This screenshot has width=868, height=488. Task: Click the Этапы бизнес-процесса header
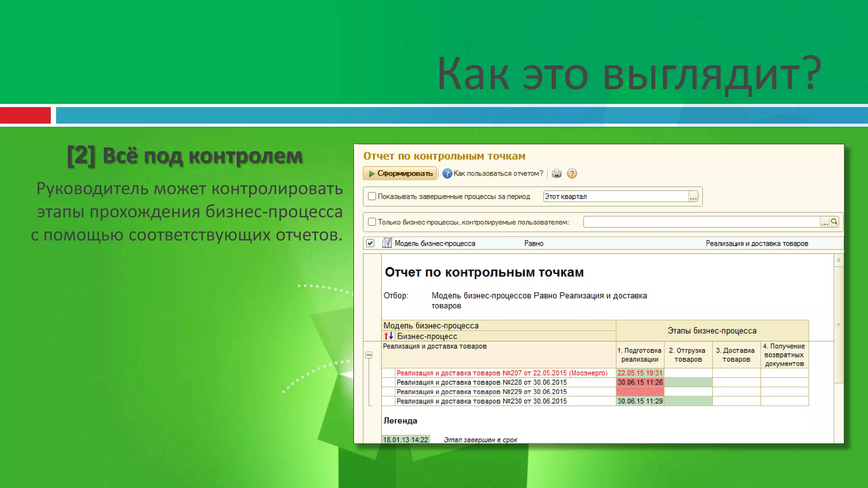click(712, 330)
